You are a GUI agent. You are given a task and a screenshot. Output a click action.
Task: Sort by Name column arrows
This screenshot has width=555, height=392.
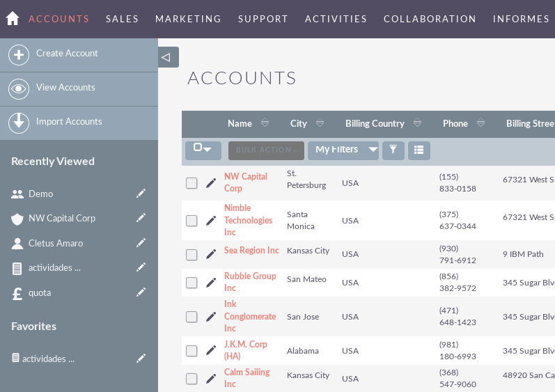tap(265, 123)
